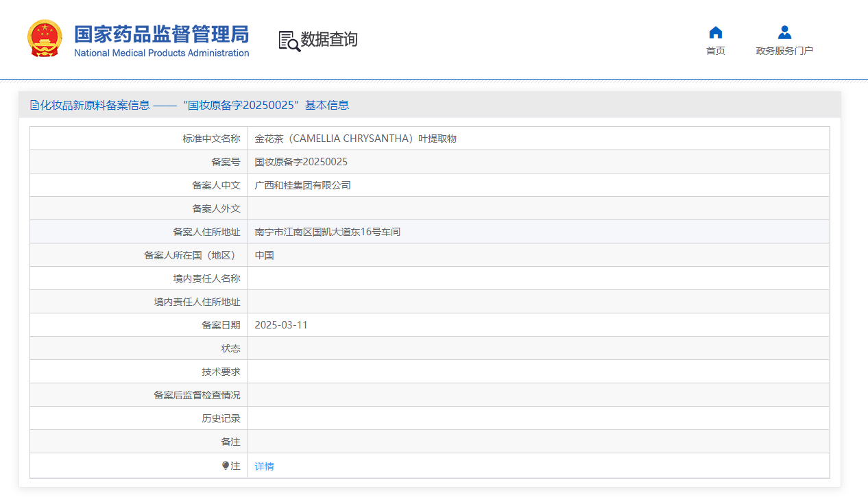868x502 pixels.
Task: Click the 技术要求 row label
Action: [x=221, y=372]
